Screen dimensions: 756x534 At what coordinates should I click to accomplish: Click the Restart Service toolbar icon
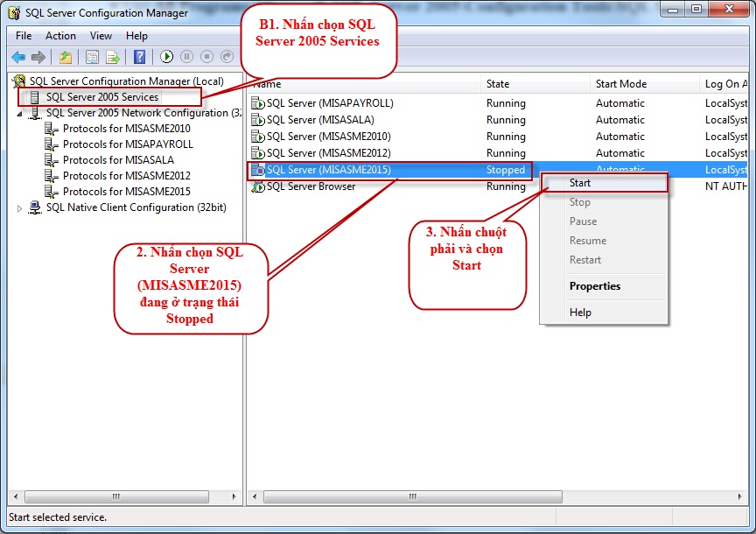227,57
